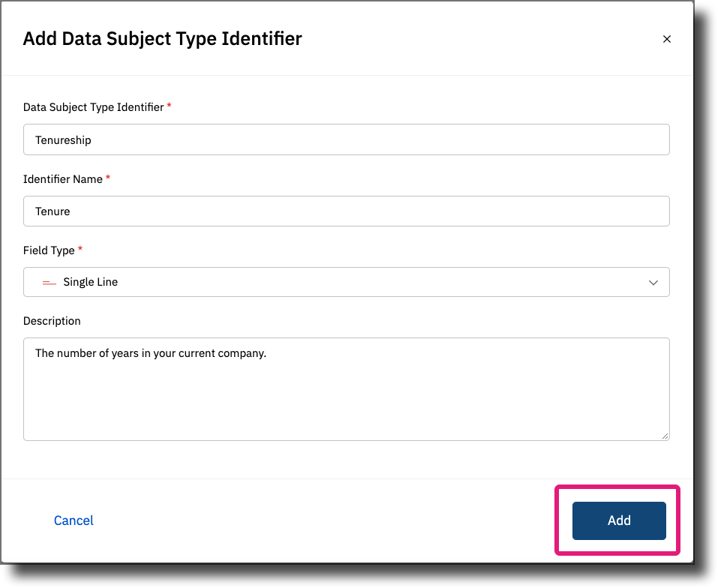Click the highlighted Add button area
Viewport: 718px width, 588px height.
coord(618,520)
